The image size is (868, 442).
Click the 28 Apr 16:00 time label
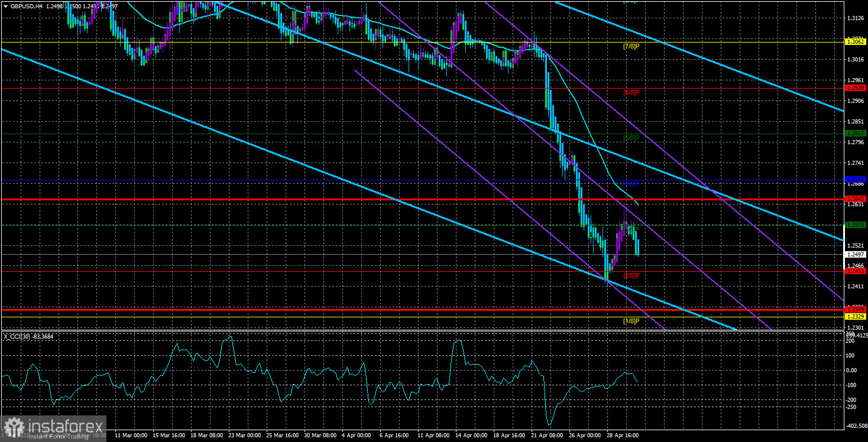click(x=623, y=435)
